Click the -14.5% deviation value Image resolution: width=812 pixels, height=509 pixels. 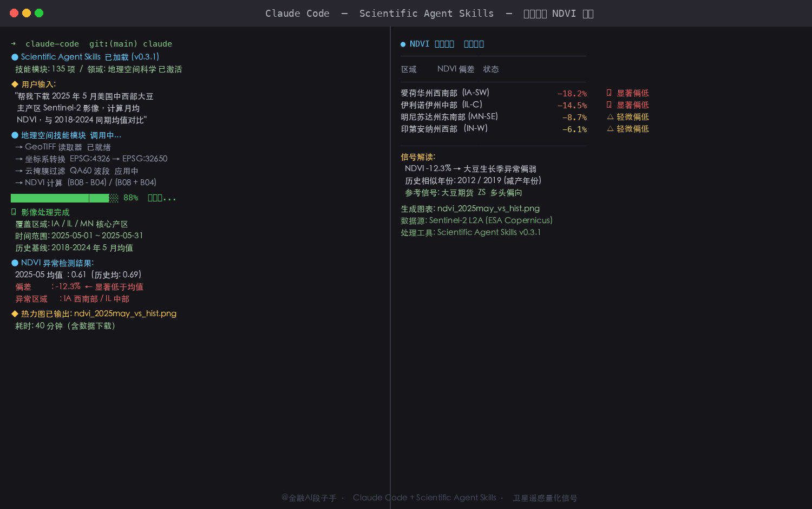[x=572, y=105]
